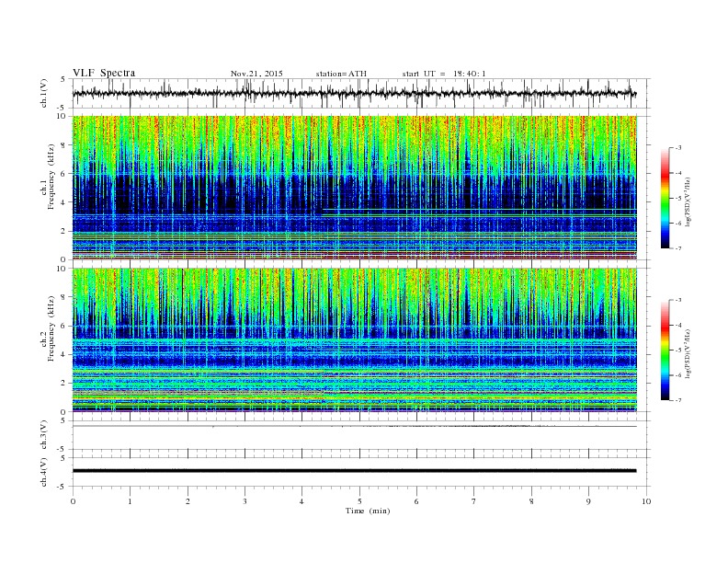Screen dimensions: 728x563
Task: Click the "-4" label on lower colorbar
Action: tap(678, 325)
